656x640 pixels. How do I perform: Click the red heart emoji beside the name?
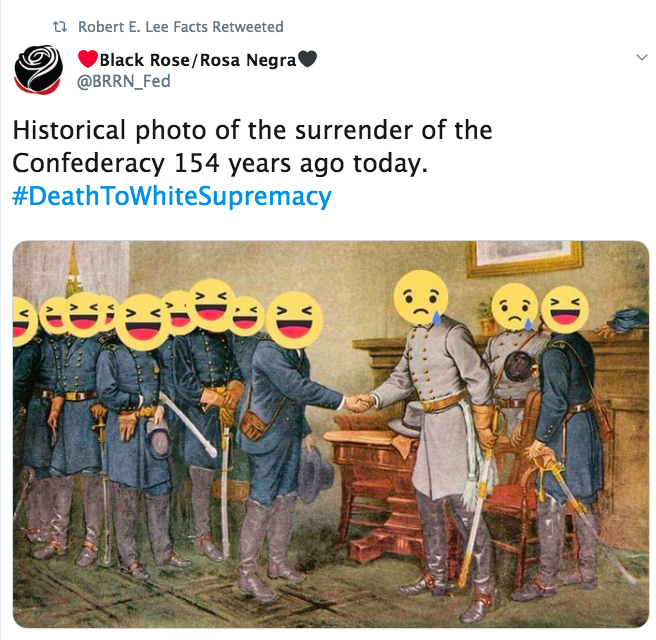[88, 59]
